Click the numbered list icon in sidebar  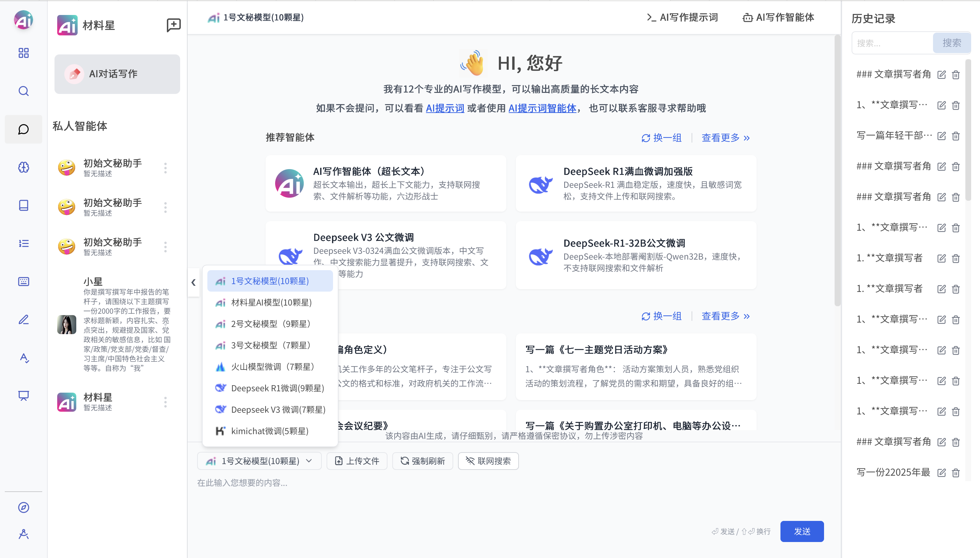(23, 243)
